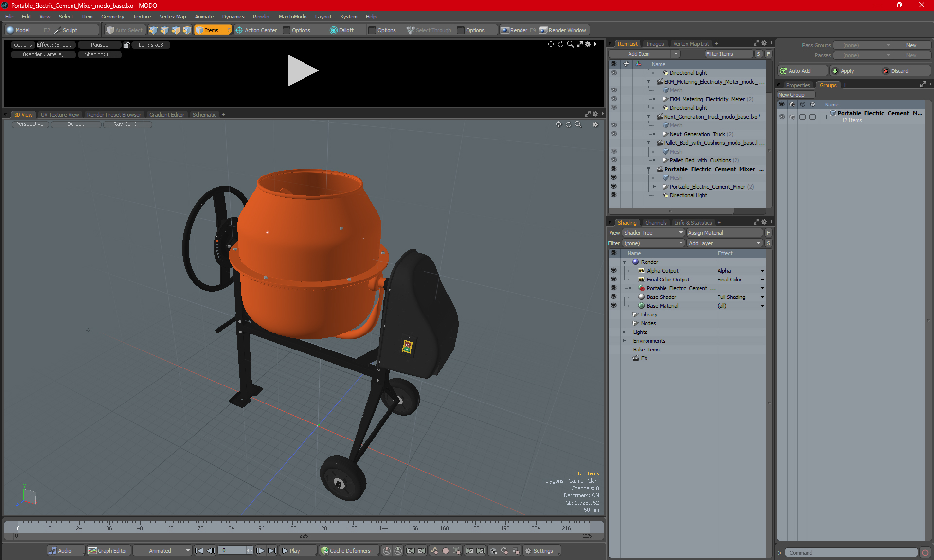Select Alpha Output effect dropdown
The image size is (934, 560).
pyautogui.click(x=763, y=271)
